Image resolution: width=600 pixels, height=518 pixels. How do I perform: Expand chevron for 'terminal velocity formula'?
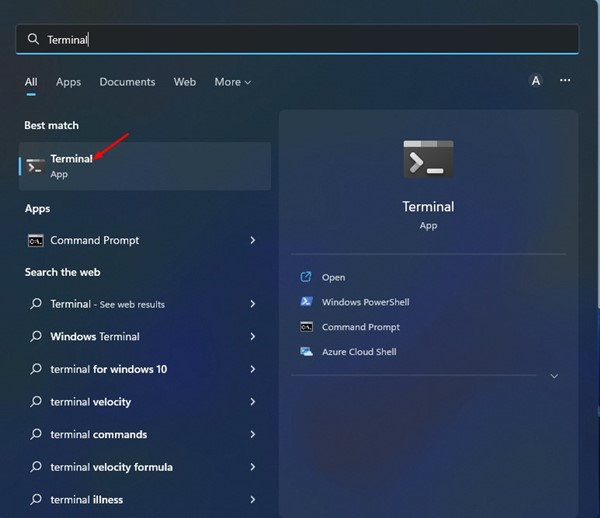[253, 467]
